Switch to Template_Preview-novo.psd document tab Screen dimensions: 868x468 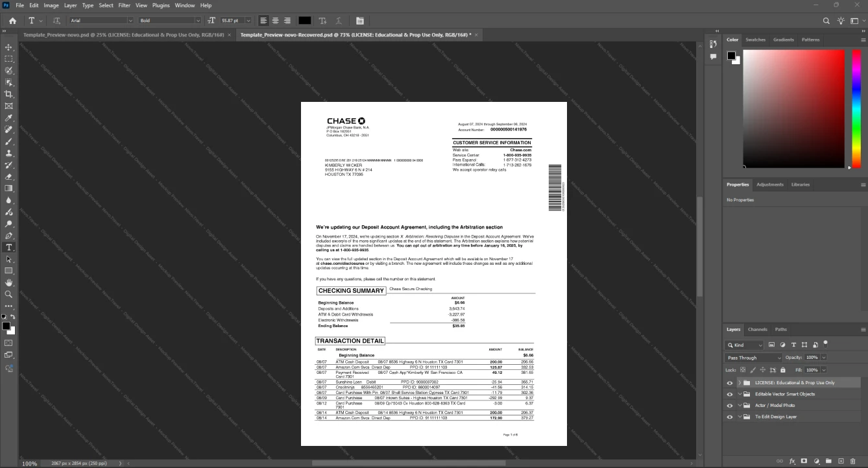pyautogui.click(x=124, y=34)
